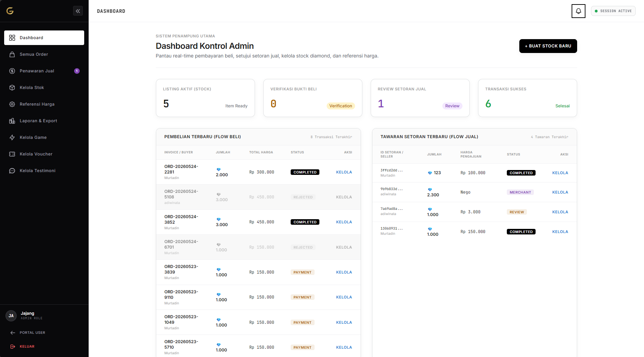Navigate to Kelola Game
The width and height of the screenshot is (644, 357).
click(44, 137)
